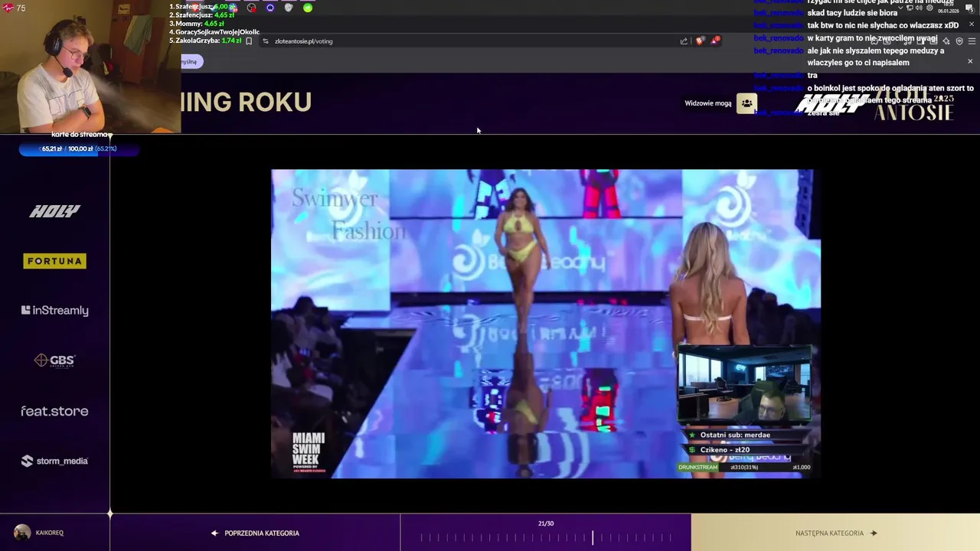
Task: Open the KAIKOREQ user profile avatar
Action: 22,533
